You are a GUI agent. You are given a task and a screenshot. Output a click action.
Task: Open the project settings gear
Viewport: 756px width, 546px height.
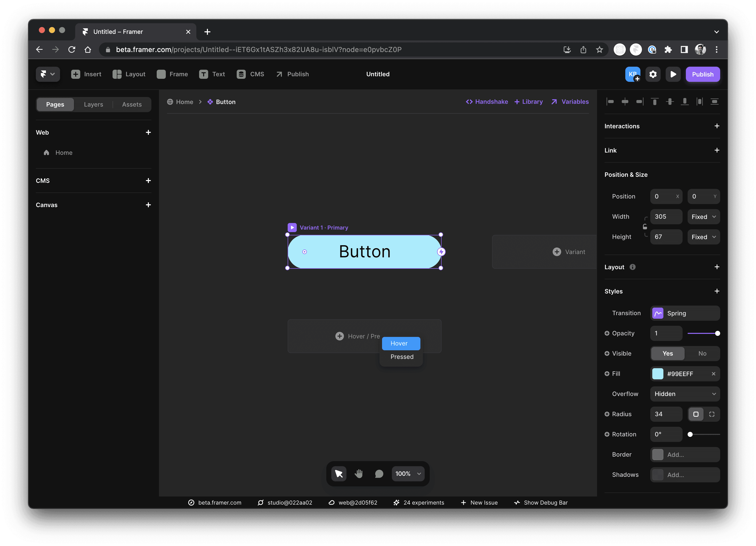(x=653, y=74)
